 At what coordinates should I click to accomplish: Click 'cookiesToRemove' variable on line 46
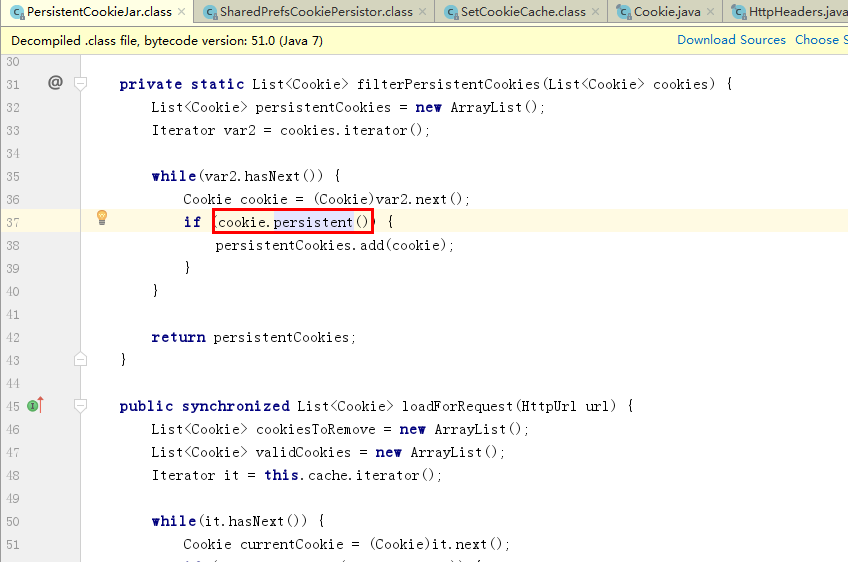[316, 429]
